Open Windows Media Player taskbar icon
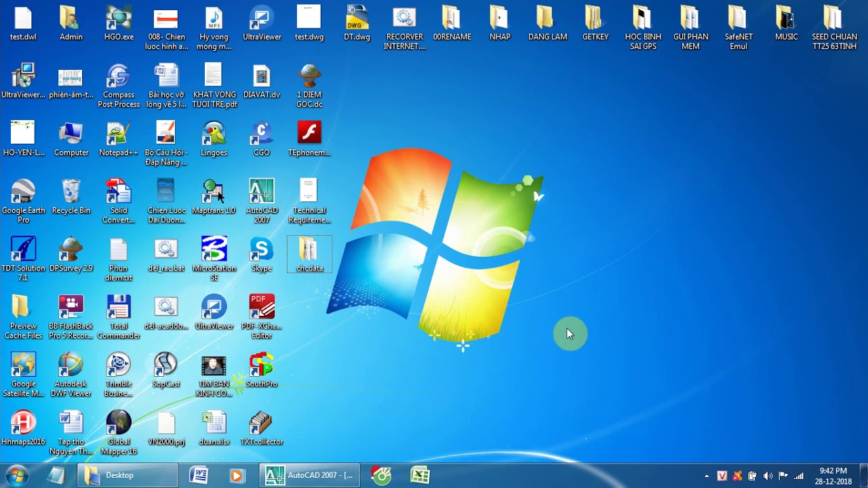The width and height of the screenshot is (868, 488). (237, 475)
